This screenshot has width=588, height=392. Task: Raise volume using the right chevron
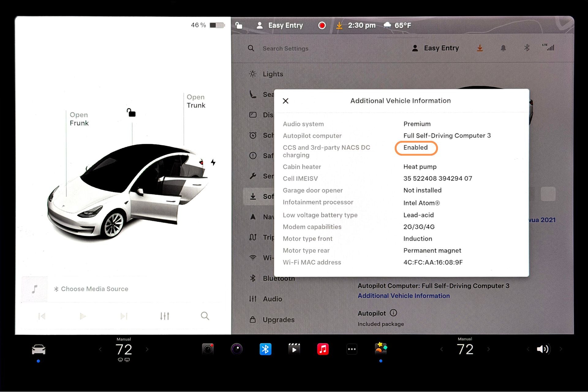point(561,349)
